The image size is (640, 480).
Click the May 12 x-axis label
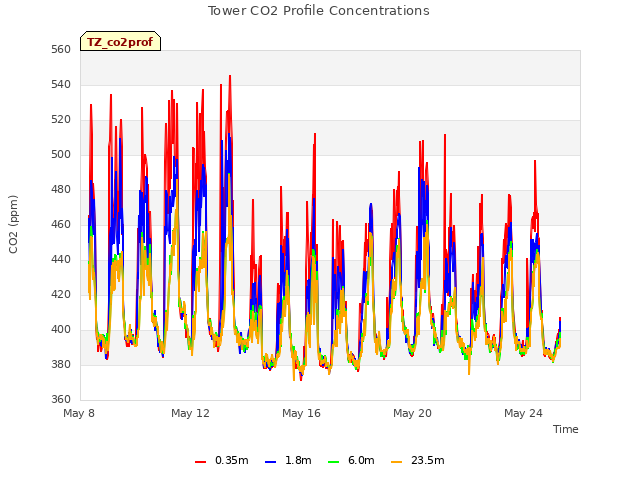click(x=190, y=413)
